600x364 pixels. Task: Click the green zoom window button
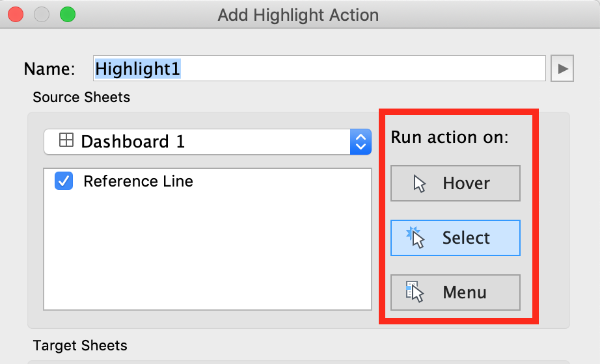[67, 15]
